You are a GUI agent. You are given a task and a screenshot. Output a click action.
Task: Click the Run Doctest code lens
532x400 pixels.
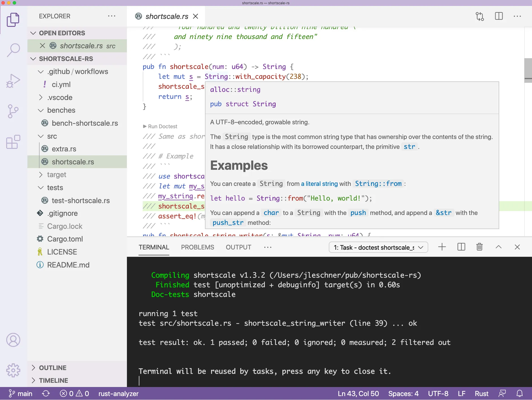tap(160, 126)
